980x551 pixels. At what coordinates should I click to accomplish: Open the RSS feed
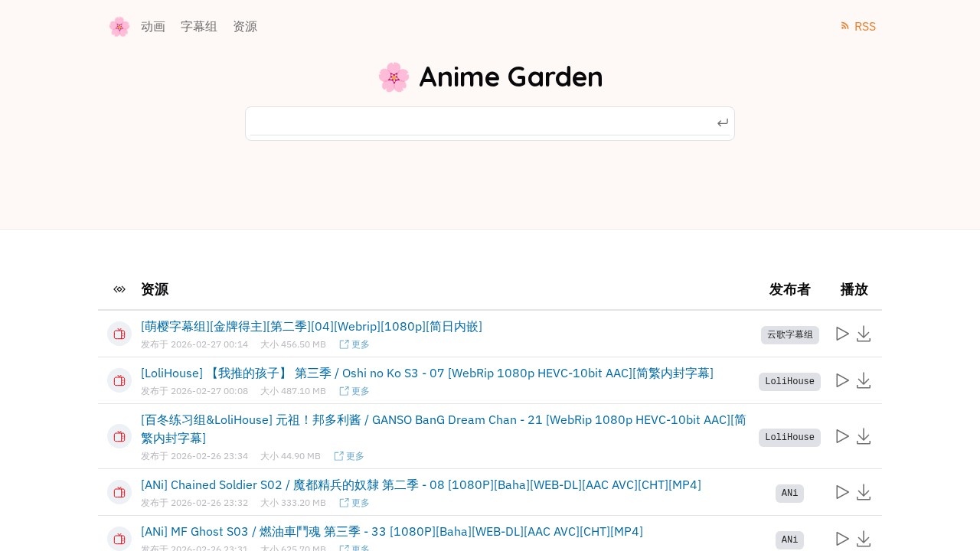pyautogui.click(x=857, y=27)
